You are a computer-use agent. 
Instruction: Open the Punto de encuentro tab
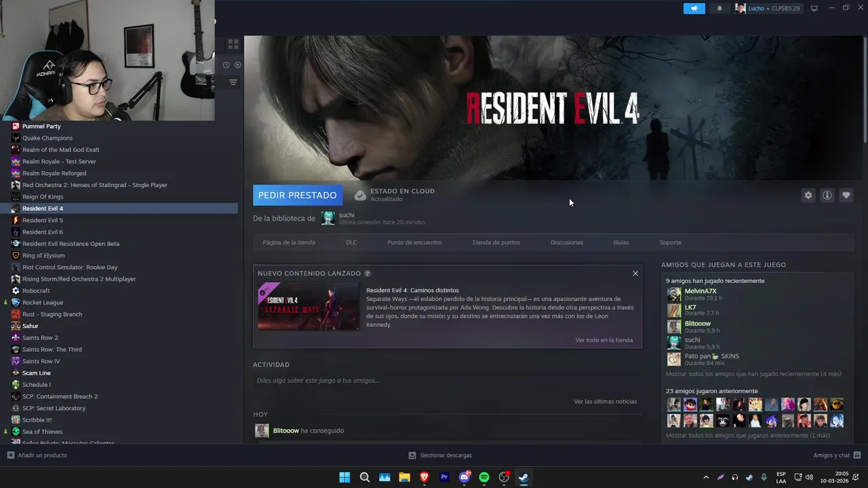click(414, 243)
